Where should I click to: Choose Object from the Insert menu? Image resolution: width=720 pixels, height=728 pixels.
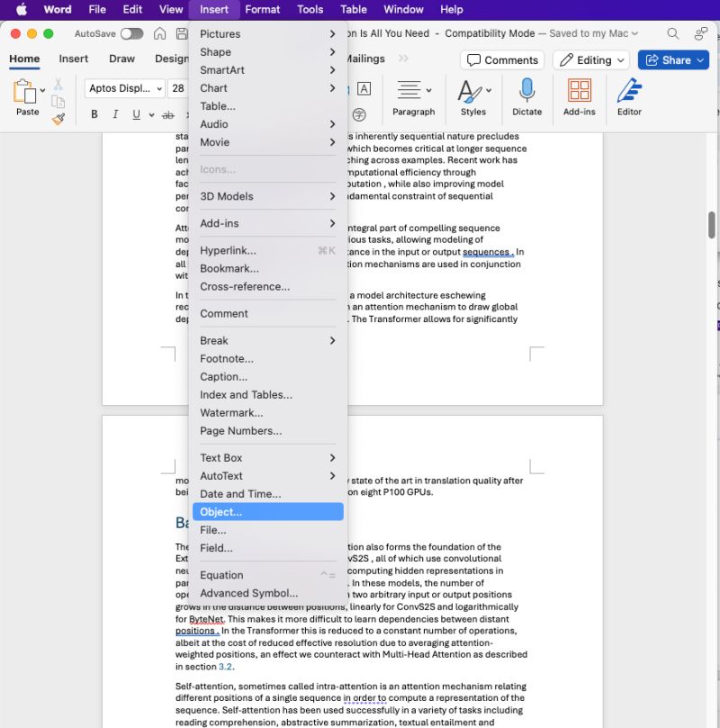(220, 511)
